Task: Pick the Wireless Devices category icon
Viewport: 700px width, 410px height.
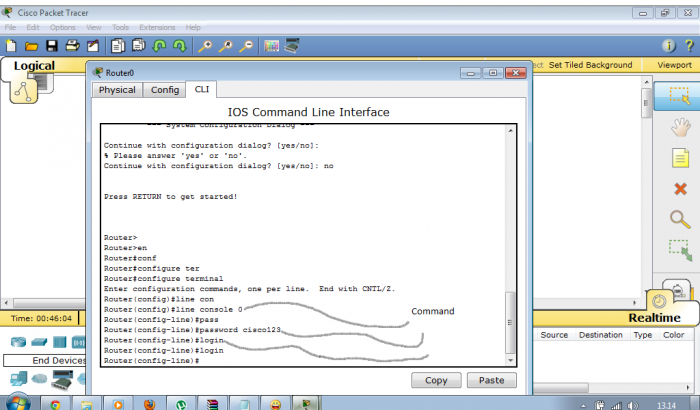Action: 79,343
